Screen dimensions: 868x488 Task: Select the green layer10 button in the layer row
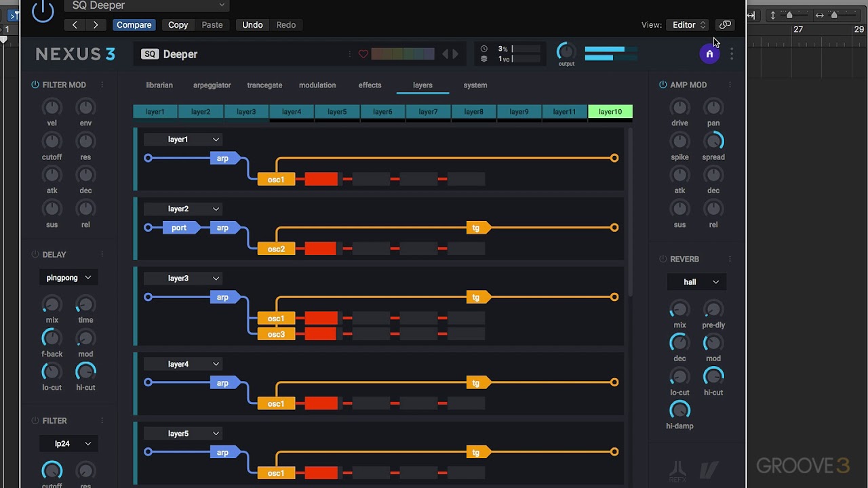click(x=610, y=112)
